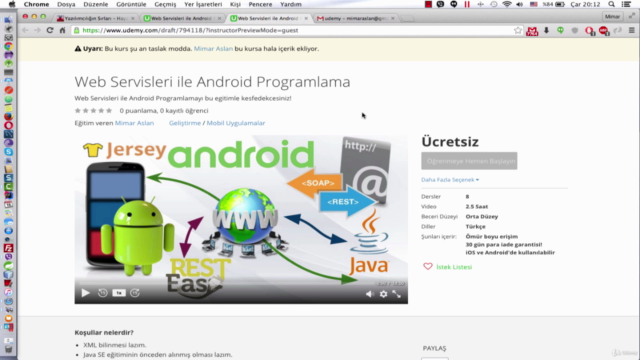This screenshot has width=640, height=360.
Task: Bookmark this page with the star
Action: [518, 31]
